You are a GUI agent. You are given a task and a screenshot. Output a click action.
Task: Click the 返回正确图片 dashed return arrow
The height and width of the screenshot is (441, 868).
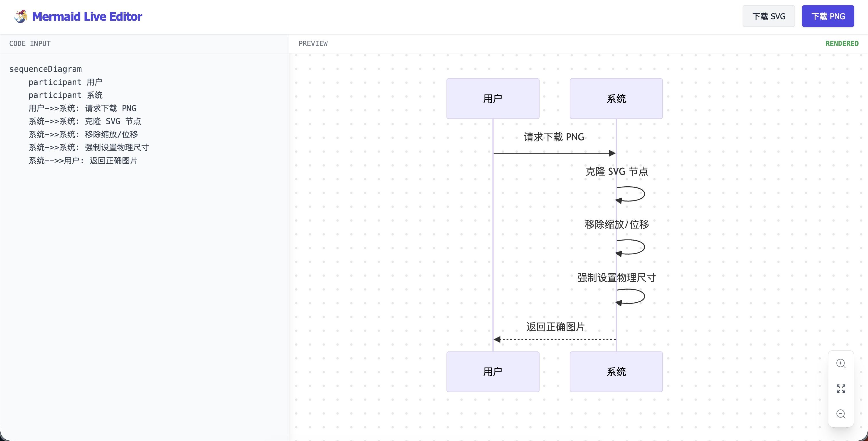(x=554, y=339)
